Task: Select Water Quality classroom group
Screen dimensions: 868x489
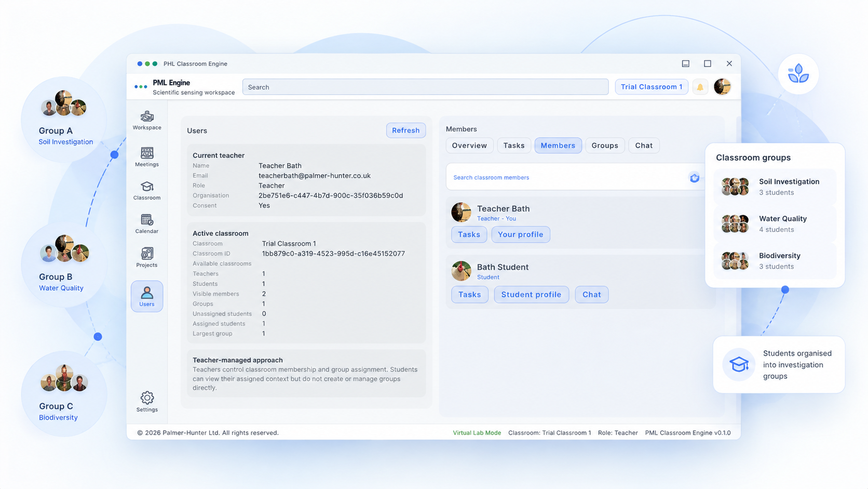Action: tap(775, 224)
